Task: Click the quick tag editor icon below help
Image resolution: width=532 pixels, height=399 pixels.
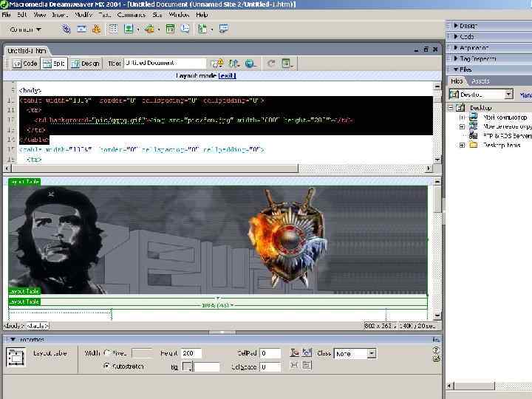Action: coord(437,358)
